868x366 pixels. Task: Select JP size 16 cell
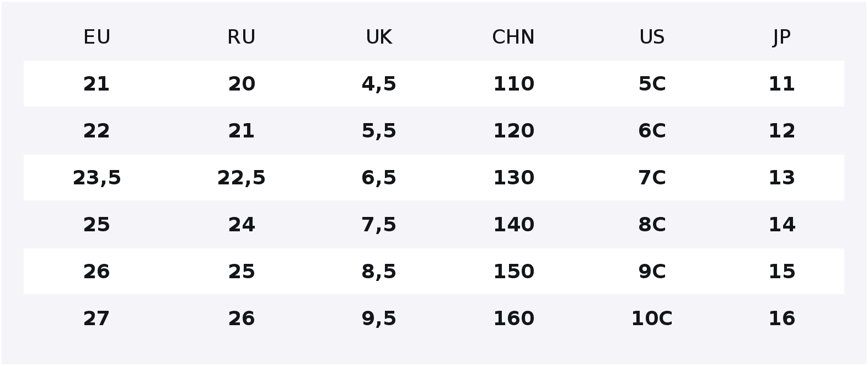coord(782,319)
